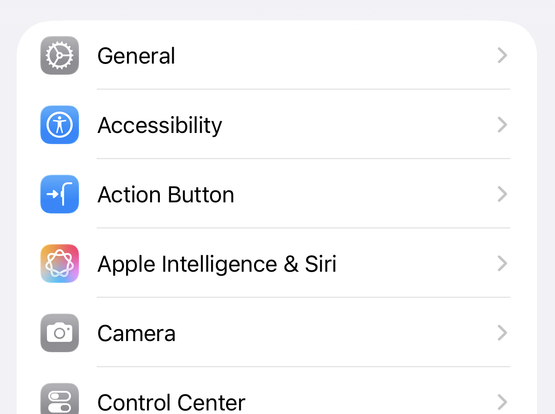Open the Action Button settings label
This screenshot has height=414, width=555.
coord(166,195)
